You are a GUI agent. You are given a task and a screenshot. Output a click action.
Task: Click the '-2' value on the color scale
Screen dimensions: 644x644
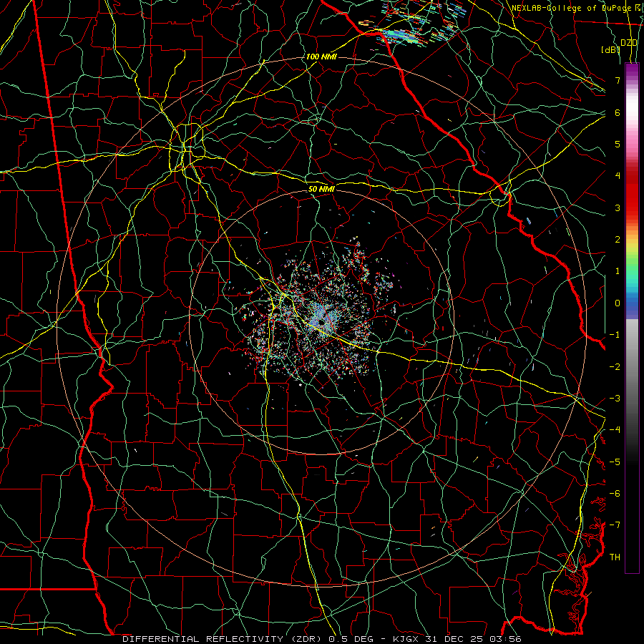click(x=615, y=367)
